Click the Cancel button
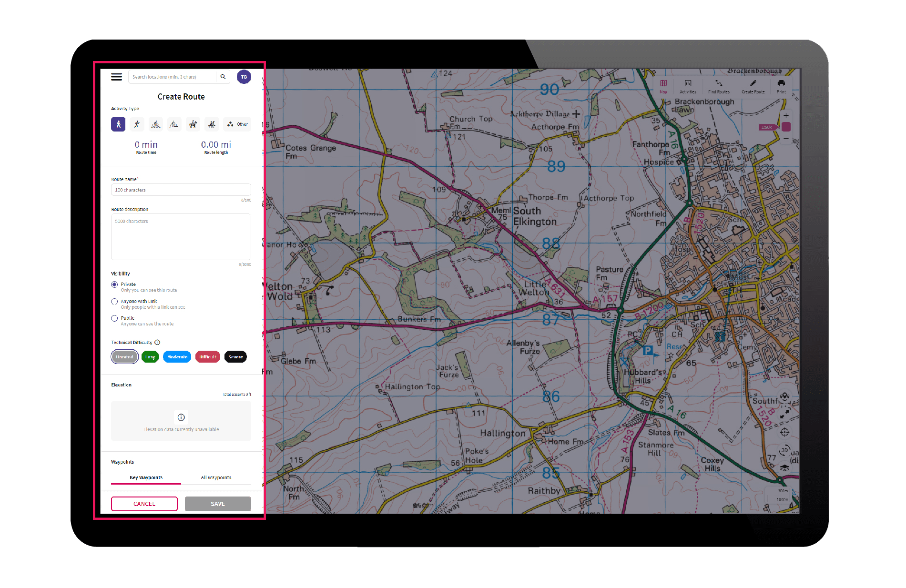The image size is (906, 588). click(x=144, y=504)
